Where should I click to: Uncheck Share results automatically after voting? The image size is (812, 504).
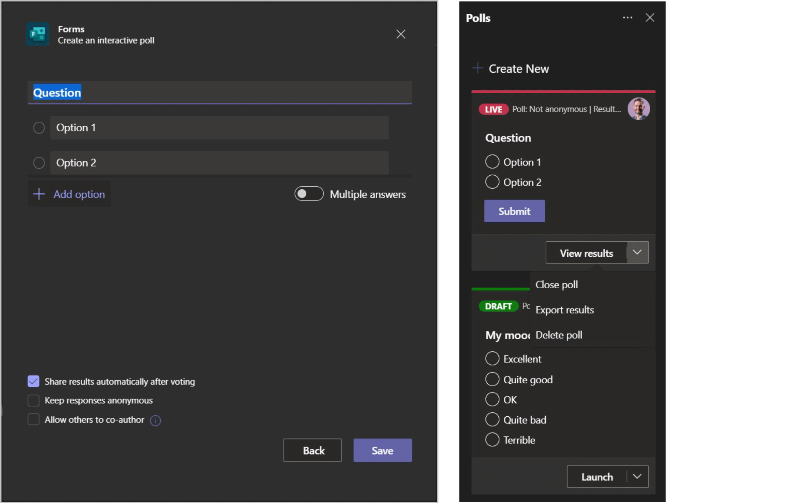coord(33,381)
